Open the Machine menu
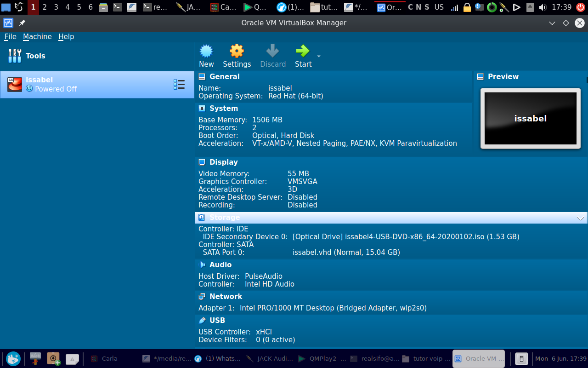Image resolution: width=588 pixels, height=368 pixels. [37, 37]
